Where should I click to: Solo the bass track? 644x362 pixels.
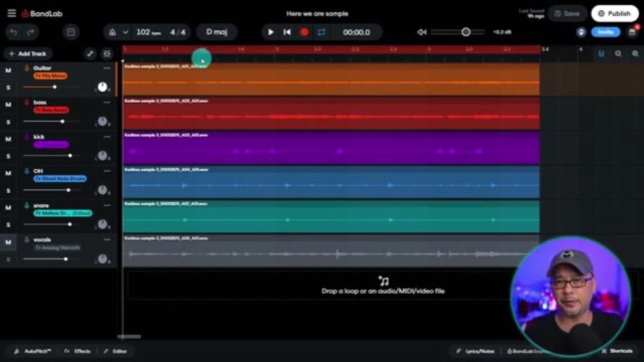point(8,122)
